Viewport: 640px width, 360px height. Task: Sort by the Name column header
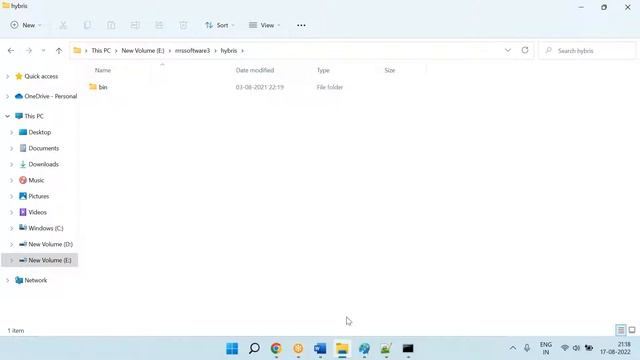103,70
